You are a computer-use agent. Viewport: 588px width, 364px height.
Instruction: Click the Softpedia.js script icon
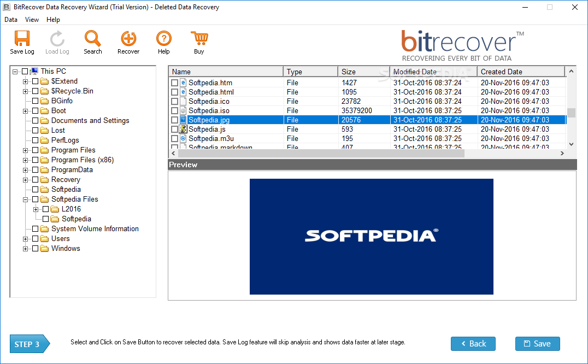point(183,129)
